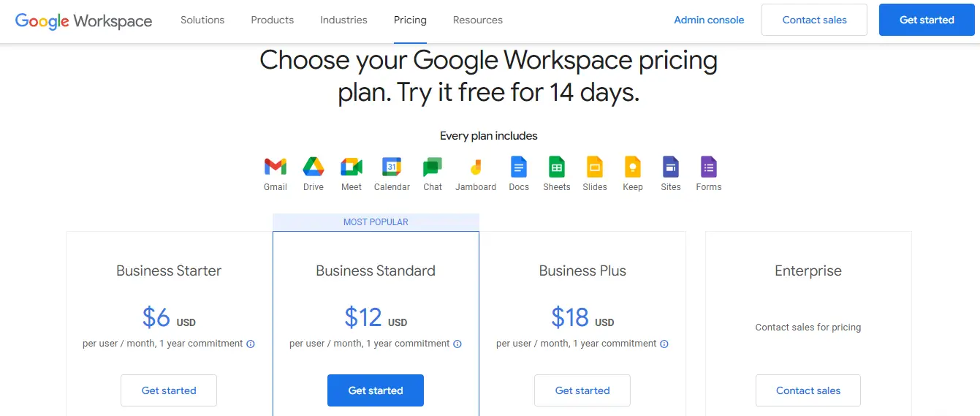This screenshot has width=980, height=416.
Task: Click the Google Drive icon
Action: point(314,167)
